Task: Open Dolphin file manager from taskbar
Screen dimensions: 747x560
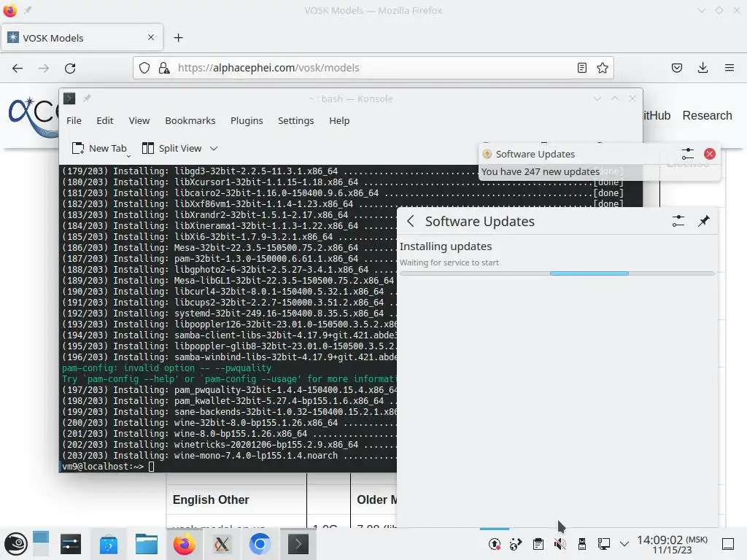Action: click(x=146, y=544)
